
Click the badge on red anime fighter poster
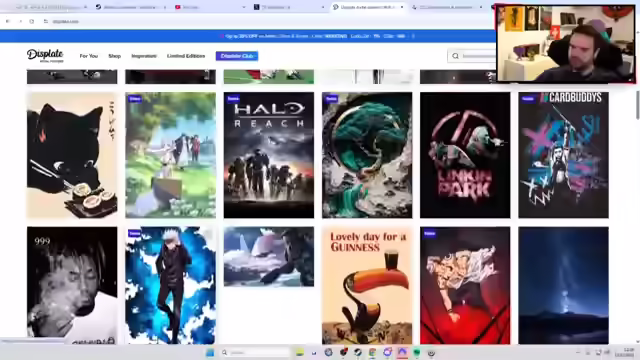[x=429, y=233]
